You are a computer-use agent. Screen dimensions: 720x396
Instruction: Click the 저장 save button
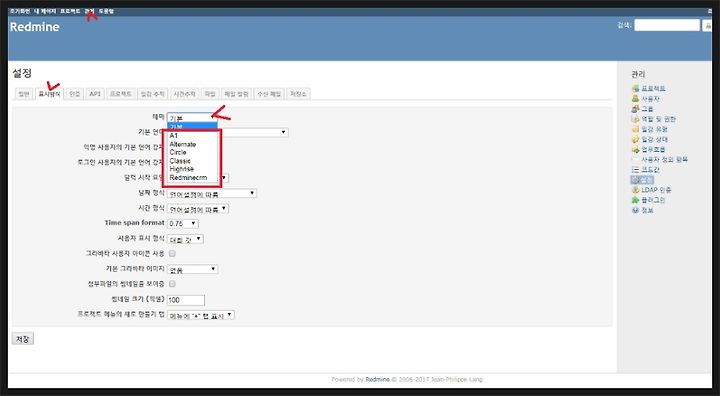pyautogui.click(x=22, y=339)
